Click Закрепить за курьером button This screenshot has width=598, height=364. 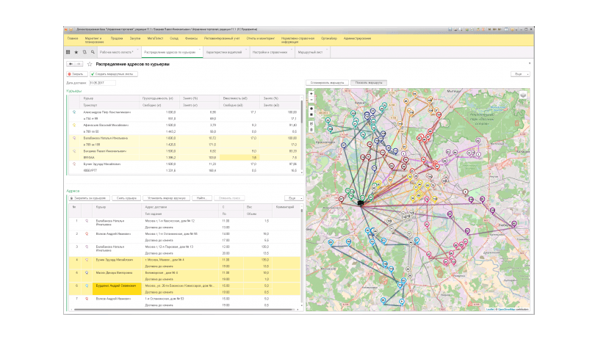pos(90,198)
